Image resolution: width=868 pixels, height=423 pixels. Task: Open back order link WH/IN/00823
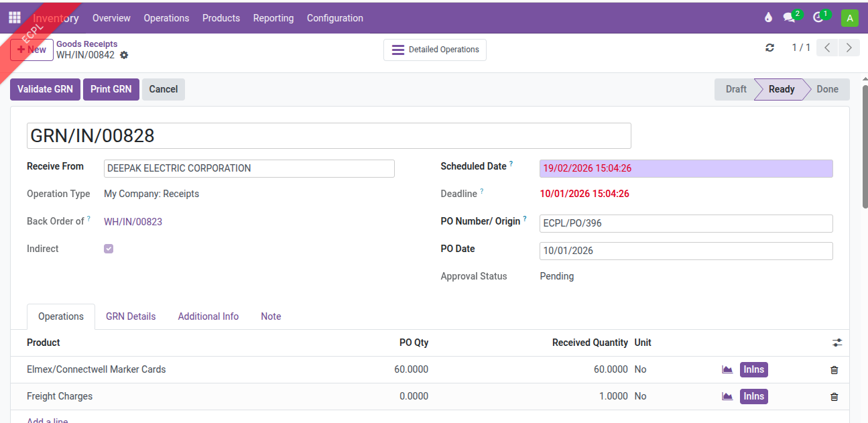pyautogui.click(x=133, y=221)
